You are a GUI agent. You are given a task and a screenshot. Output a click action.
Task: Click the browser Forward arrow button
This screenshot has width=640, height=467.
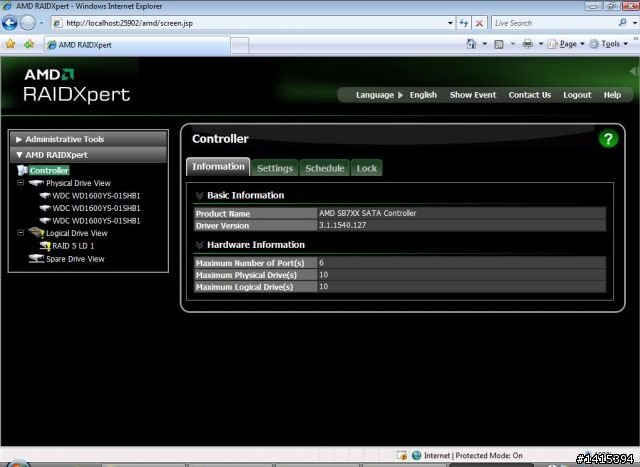[x=28, y=23]
